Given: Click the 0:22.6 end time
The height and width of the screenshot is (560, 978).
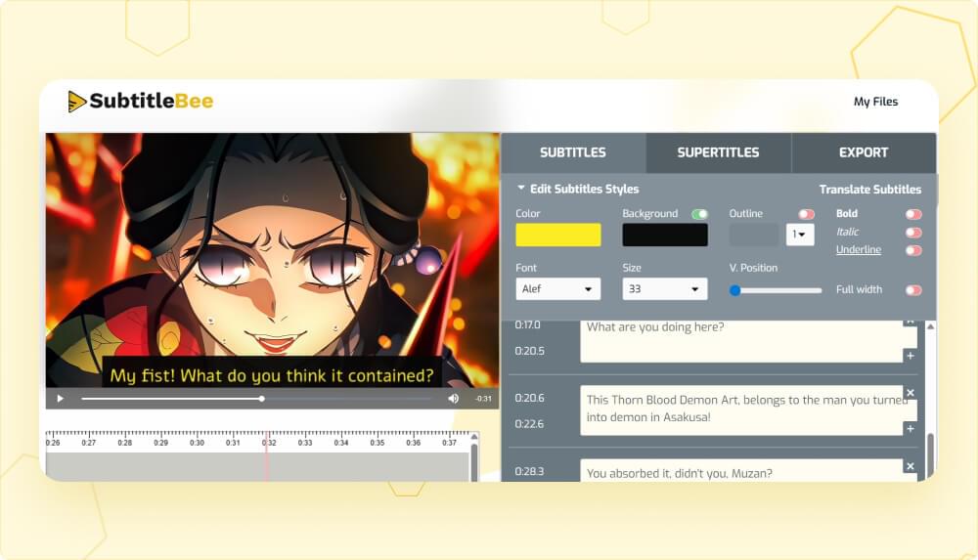Looking at the screenshot, I should [x=529, y=424].
